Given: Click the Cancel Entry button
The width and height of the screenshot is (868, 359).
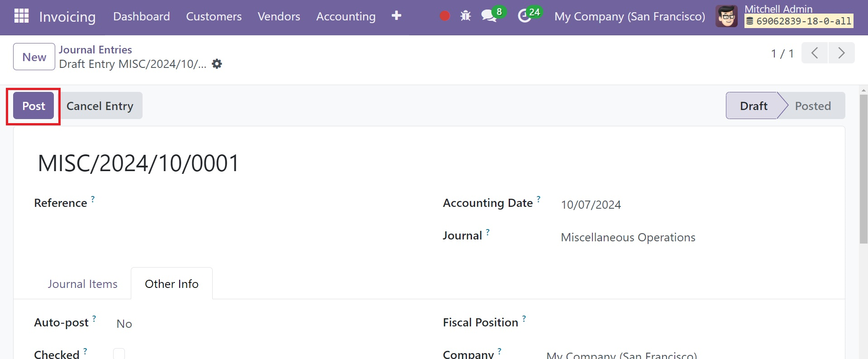Looking at the screenshot, I should [x=100, y=106].
